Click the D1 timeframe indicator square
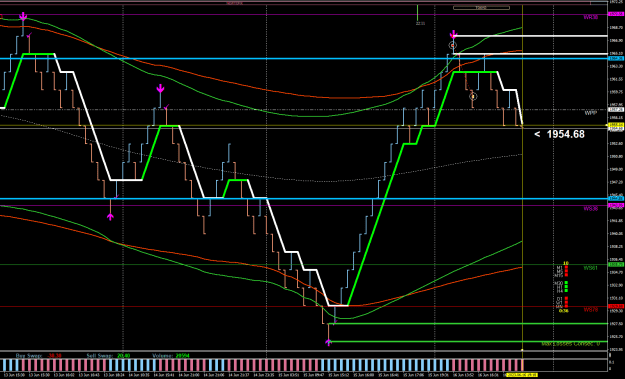This screenshot has height=379, width=625. tap(566, 298)
